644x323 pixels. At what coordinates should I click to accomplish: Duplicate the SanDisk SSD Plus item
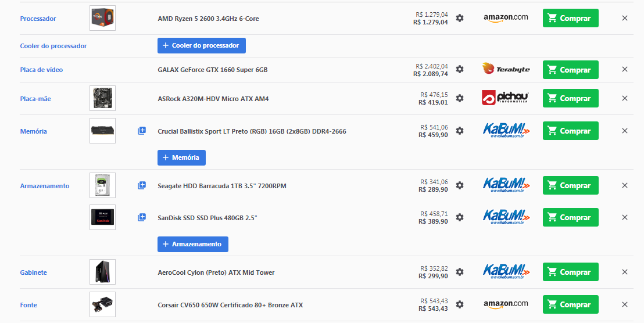pyautogui.click(x=141, y=217)
